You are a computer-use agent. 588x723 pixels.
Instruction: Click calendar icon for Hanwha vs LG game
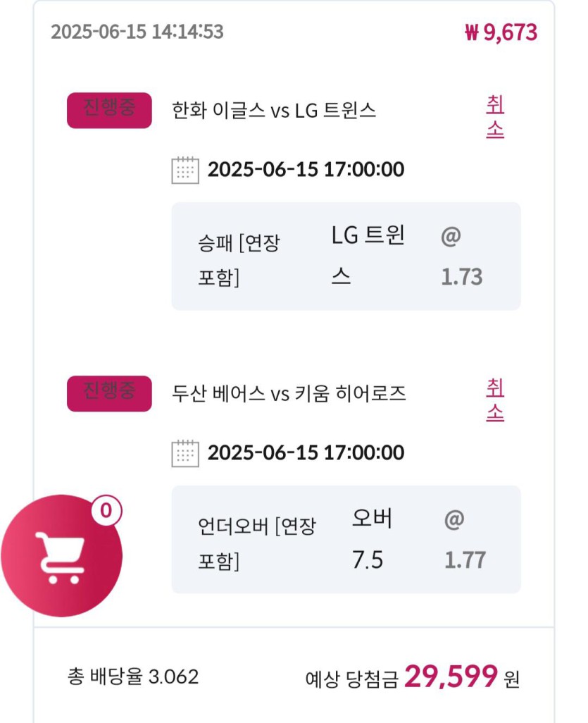(x=185, y=170)
